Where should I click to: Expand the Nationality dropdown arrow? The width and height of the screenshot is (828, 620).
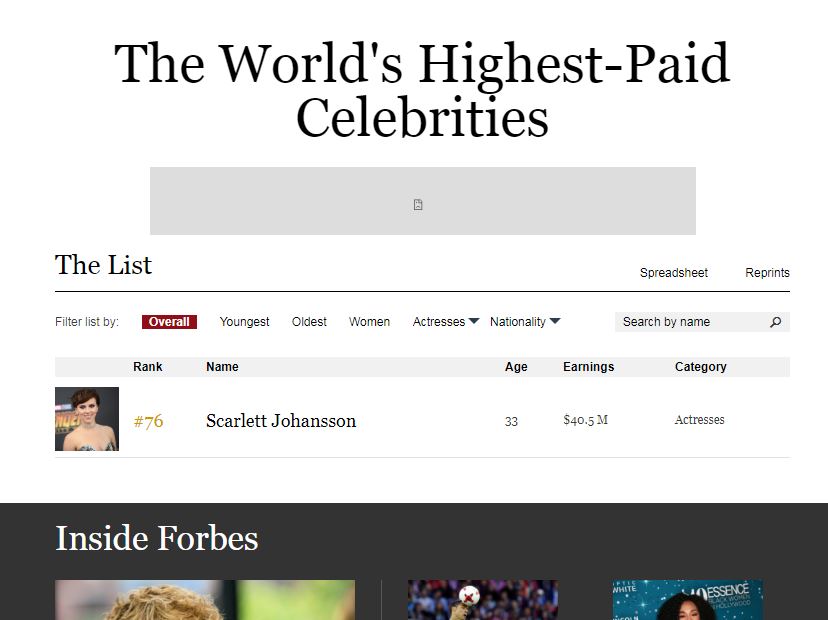(x=554, y=321)
